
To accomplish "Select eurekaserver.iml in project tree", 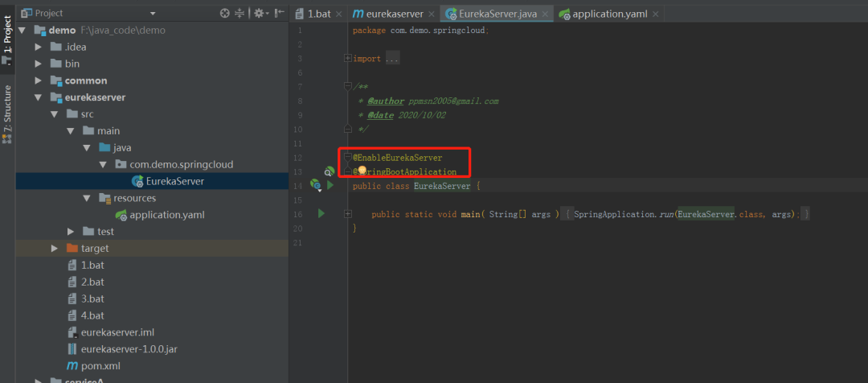I will pyautogui.click(x=117, y=332).
